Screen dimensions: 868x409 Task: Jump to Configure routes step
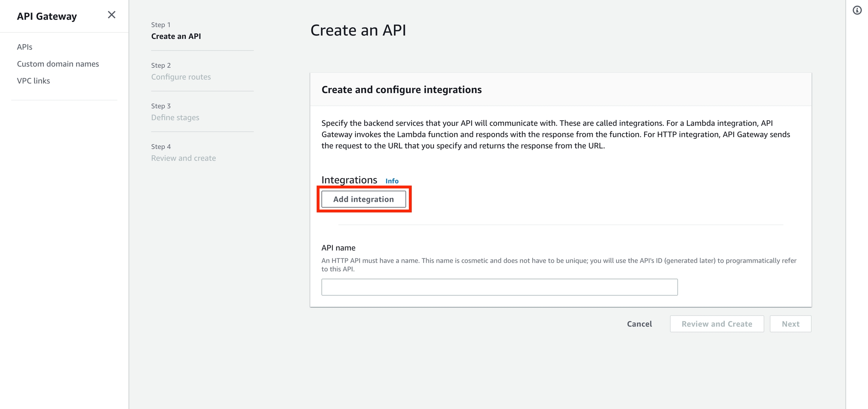tap(181, 77)
